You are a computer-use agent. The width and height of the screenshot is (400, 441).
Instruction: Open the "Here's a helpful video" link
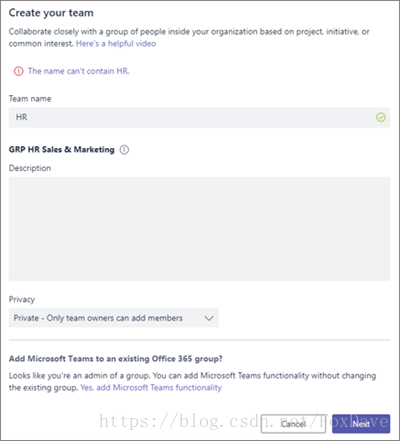(116, 44)
